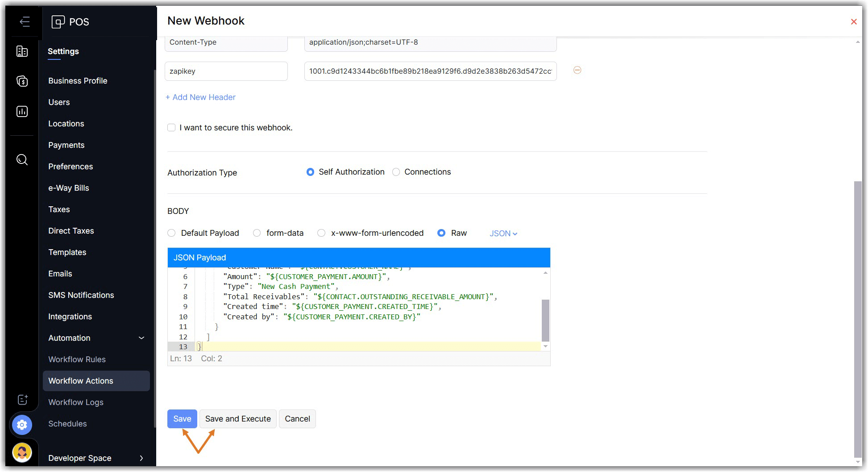This screenshot has height=472, width=868.
Task: Select the form-data body option
Action: [x=257, y=233]
